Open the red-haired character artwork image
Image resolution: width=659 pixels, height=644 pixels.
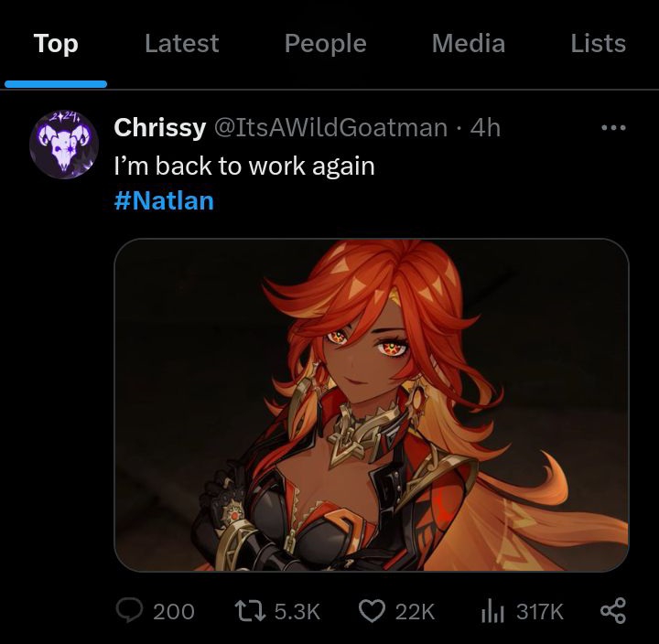(x=371, y=404)
